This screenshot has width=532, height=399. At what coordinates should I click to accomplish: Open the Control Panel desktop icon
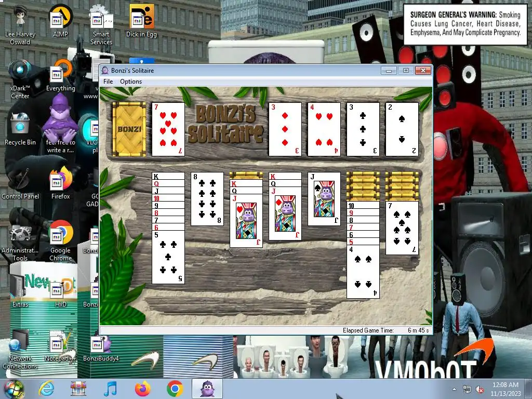[x=20, y=183]
